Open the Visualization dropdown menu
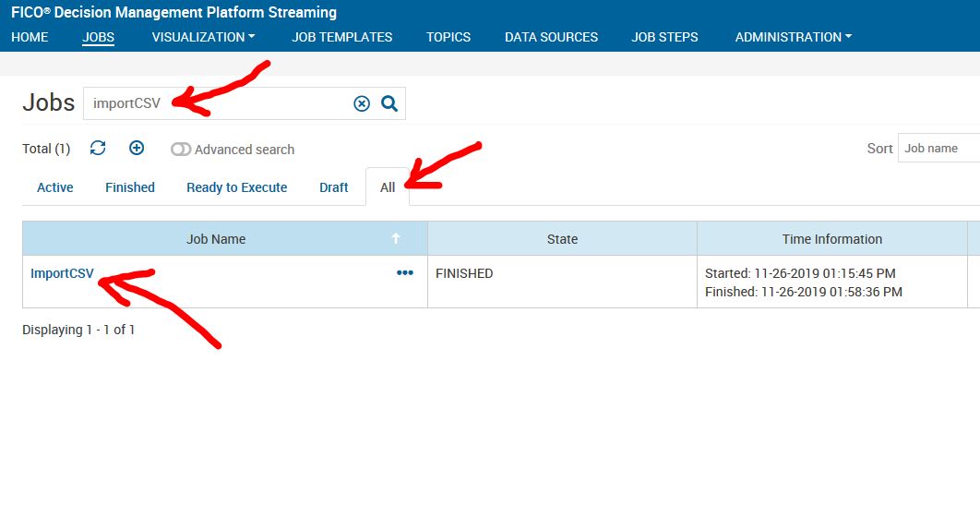 pyautogui.click(x=203, y=37)
